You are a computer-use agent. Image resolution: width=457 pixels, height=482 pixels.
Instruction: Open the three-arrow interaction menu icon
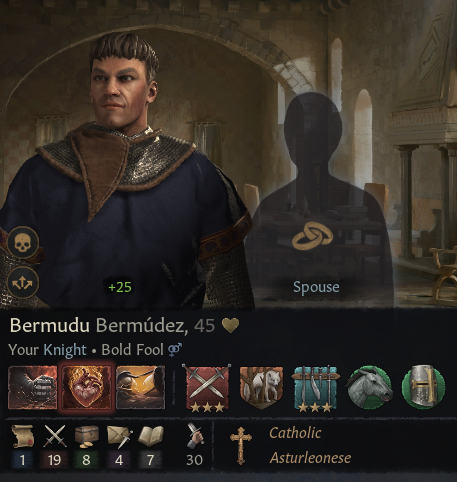[x=23, y=283]
